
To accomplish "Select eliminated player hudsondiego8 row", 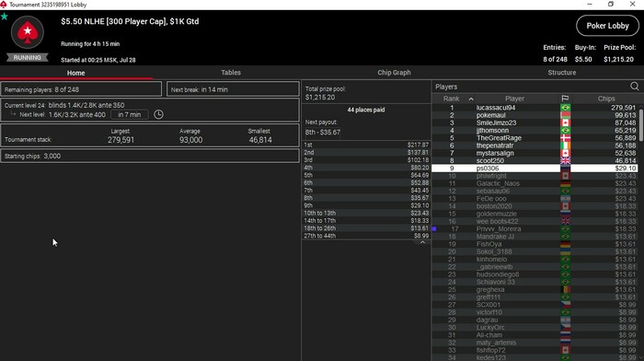I will point(535,274).
